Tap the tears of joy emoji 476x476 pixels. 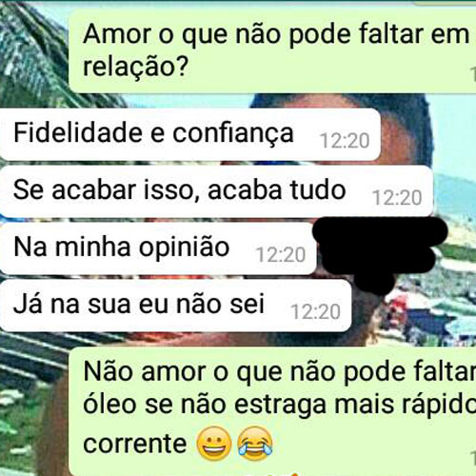[x=255, y=444]
